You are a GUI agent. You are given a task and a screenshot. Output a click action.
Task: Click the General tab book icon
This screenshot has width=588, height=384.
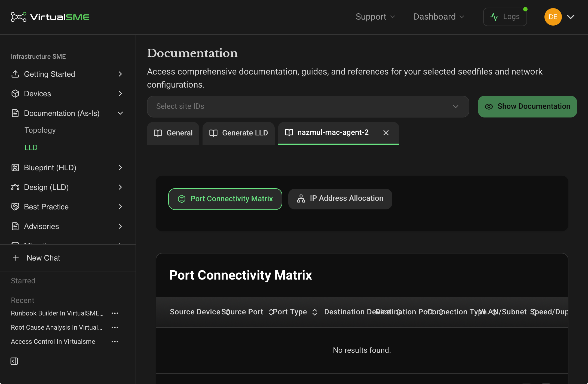coord(158,133)
